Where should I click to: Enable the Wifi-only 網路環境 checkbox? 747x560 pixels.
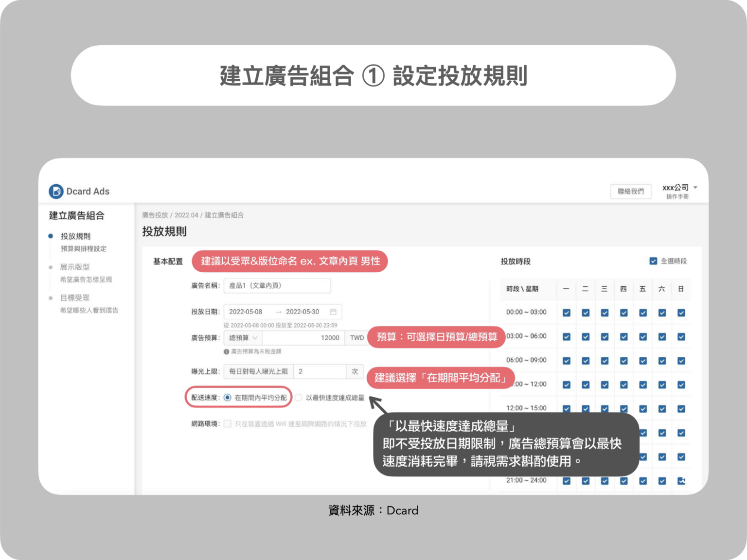228,423
